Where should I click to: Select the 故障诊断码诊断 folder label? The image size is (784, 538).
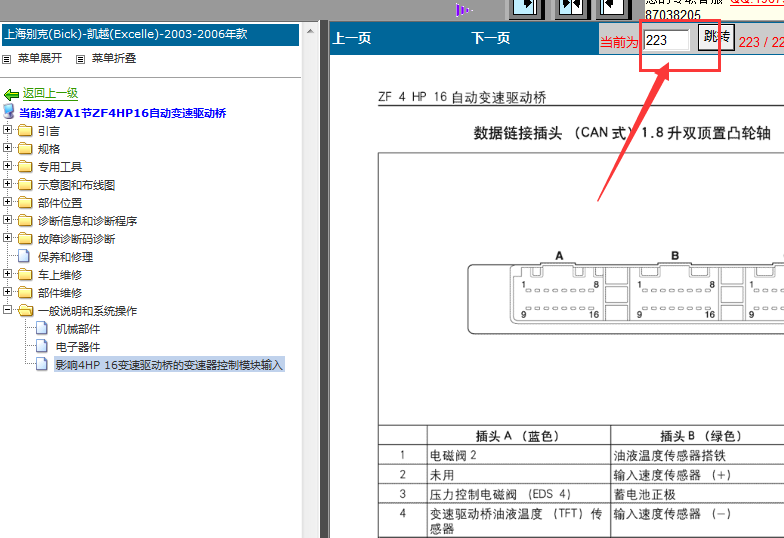76,240
